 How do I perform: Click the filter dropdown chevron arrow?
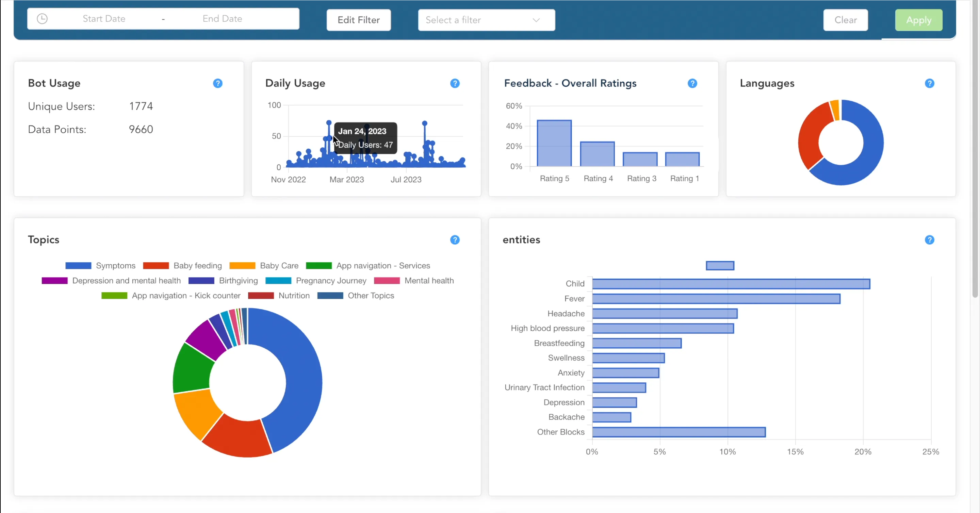coord(536,20)
